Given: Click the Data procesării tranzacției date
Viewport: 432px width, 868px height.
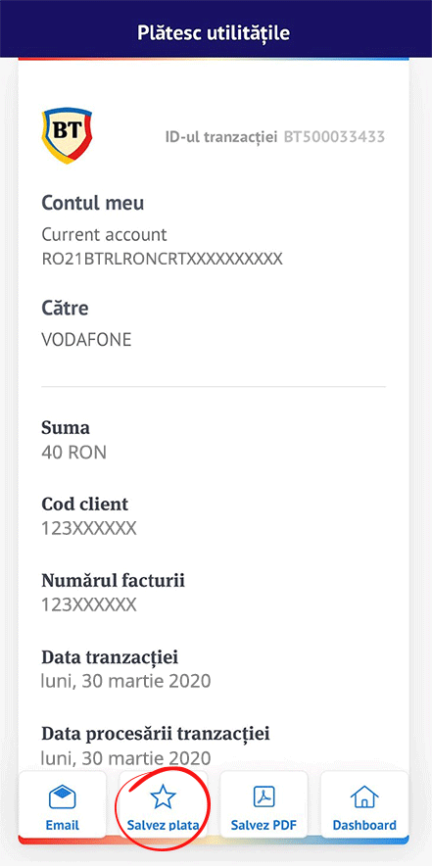Looking at the screenshot, I should click(x=126, y=757).
